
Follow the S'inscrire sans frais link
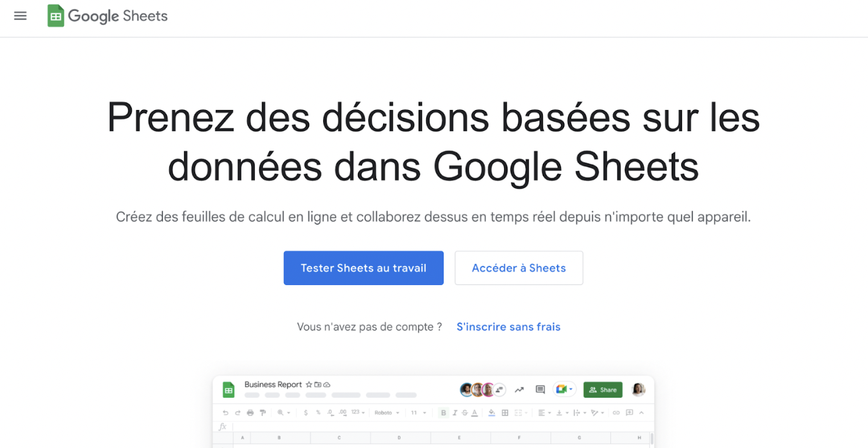pyautogui.click(x=509, y=327)
